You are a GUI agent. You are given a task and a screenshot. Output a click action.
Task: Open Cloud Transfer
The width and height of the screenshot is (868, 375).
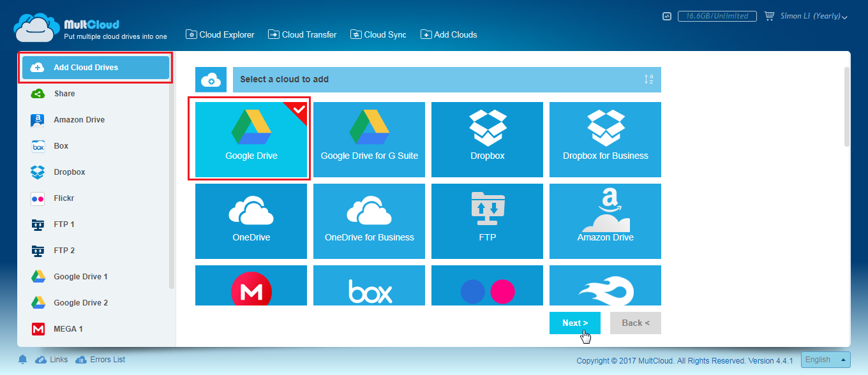coord(303,34)
